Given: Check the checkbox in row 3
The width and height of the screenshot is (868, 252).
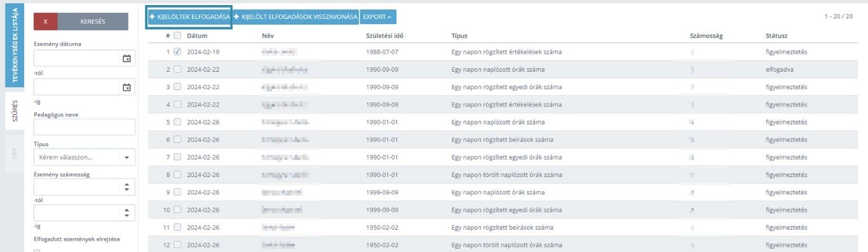Looking at the screenshot, I should (177, 87).
